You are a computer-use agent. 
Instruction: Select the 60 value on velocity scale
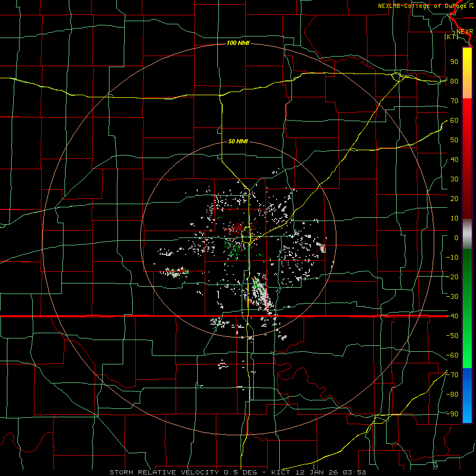pos(454,121)
